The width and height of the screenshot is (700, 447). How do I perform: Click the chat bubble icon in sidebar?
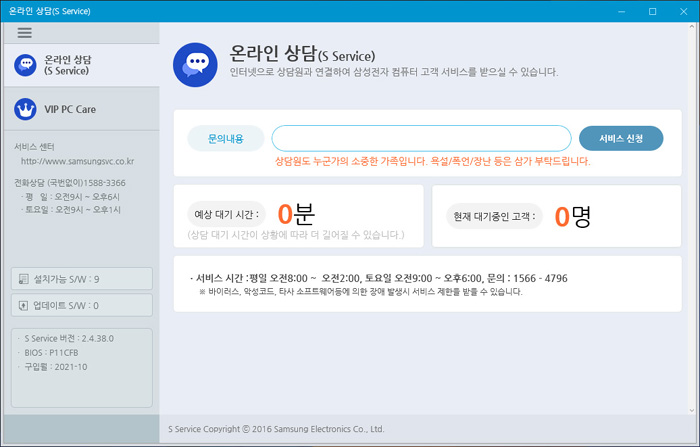pos(25,65)
